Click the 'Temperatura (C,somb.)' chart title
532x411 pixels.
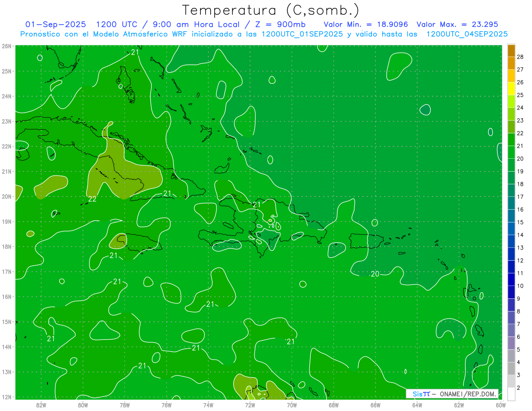click(270, 10)
